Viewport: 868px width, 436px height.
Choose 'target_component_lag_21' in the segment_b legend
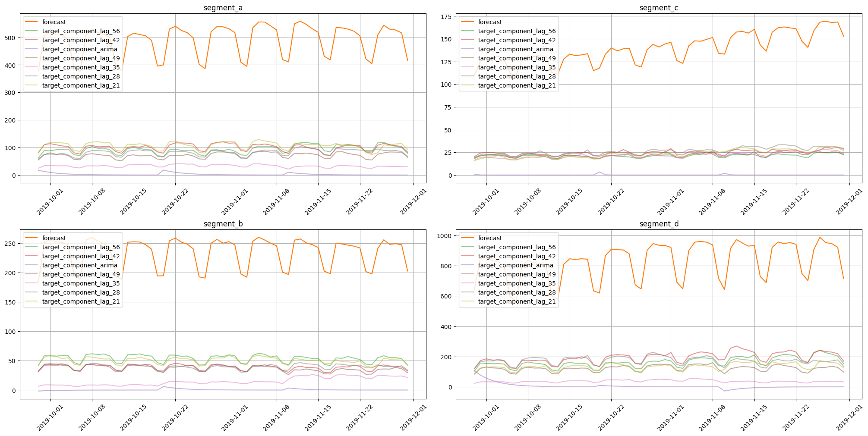pyautogui.click(x=81, y=301)
